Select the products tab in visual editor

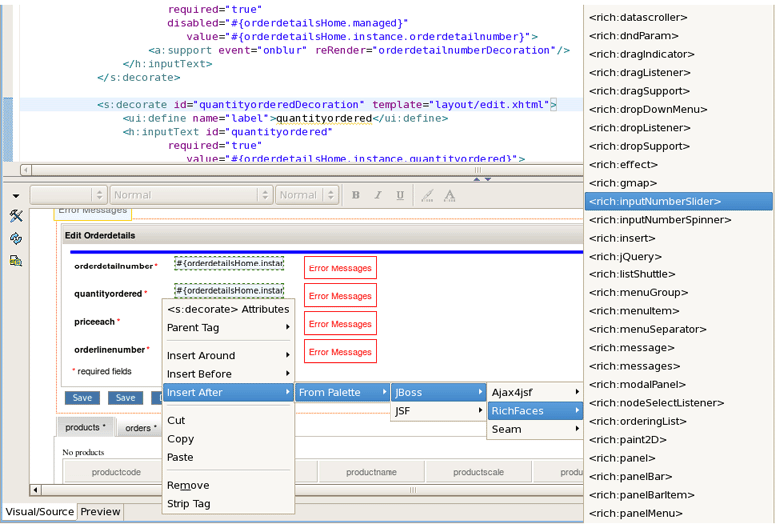pos(84,427)
